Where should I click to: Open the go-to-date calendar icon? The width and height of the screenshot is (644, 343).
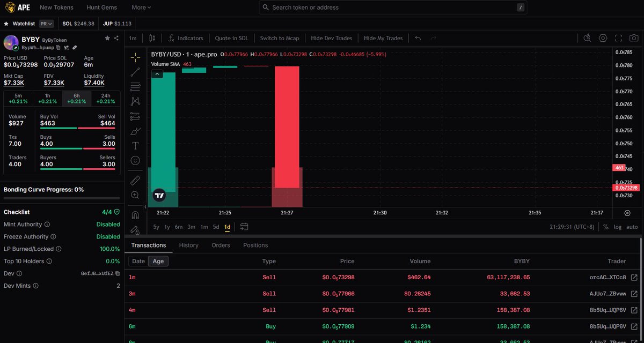244,227
